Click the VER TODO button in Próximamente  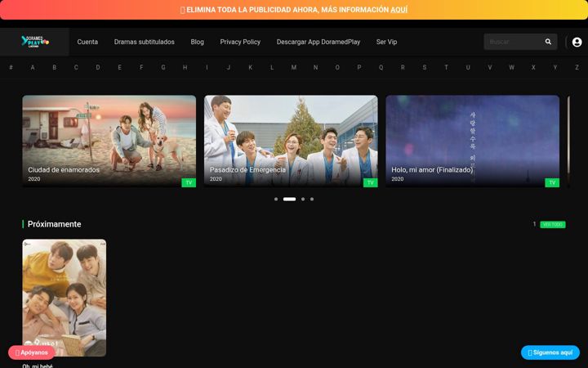(x=553, y=225)
